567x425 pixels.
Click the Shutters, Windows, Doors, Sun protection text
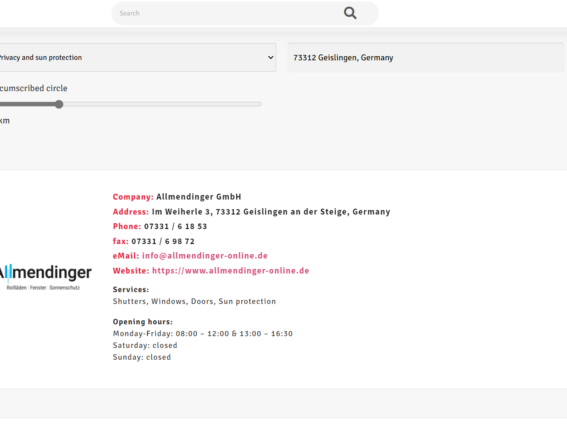click(x=194, y=301)
